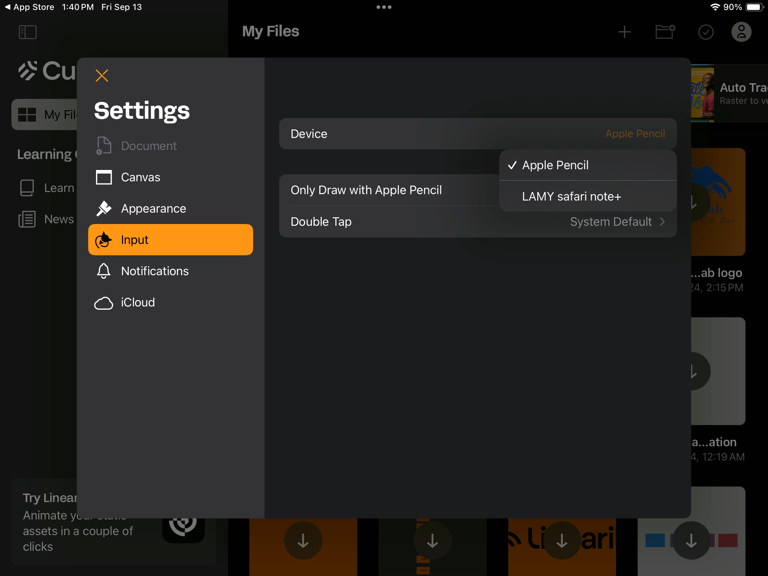Click the Document page icon
Viewport: 768px width, 576px height.
103,146
